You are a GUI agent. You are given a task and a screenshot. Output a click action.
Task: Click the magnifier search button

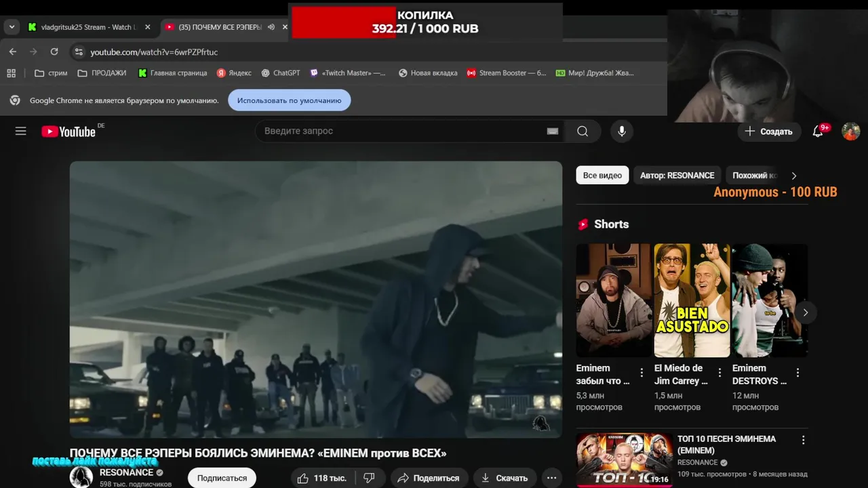(x=583, y=131)
